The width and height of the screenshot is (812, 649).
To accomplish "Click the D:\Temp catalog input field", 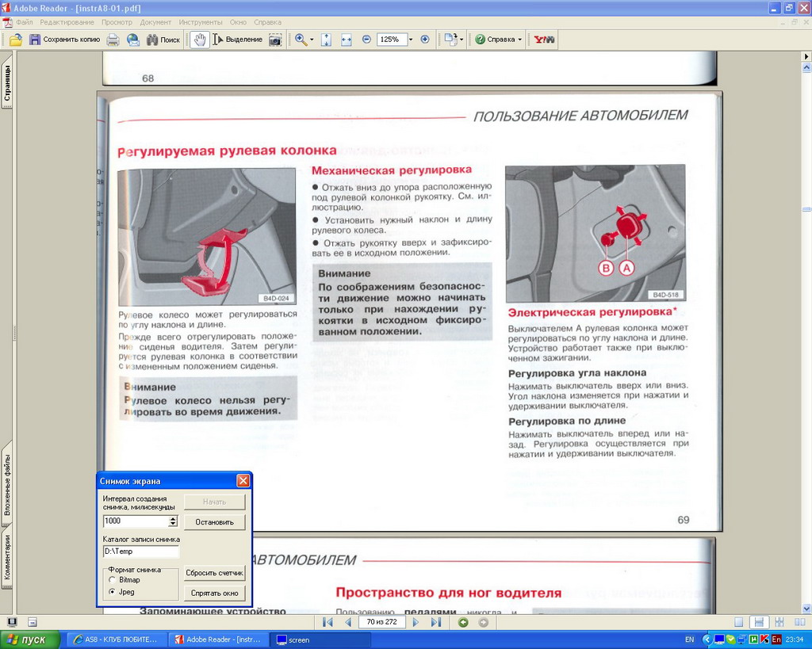I will pyautogui.click(x=140, y=552).
